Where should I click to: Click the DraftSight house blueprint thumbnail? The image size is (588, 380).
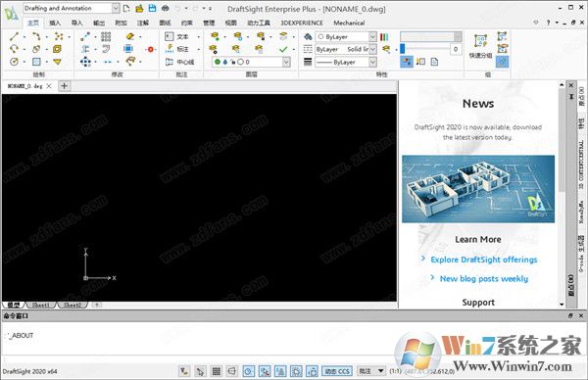click(478, 189)
